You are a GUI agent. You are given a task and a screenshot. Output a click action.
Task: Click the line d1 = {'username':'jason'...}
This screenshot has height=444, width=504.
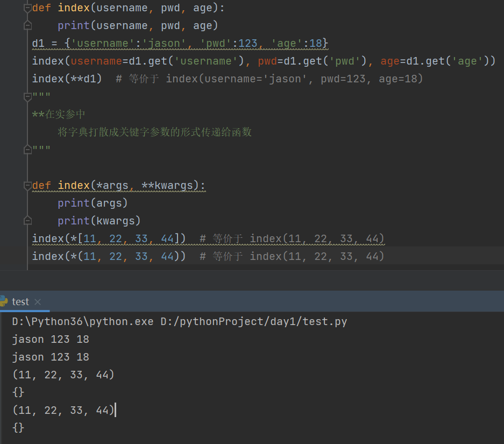tap(180, 43)
